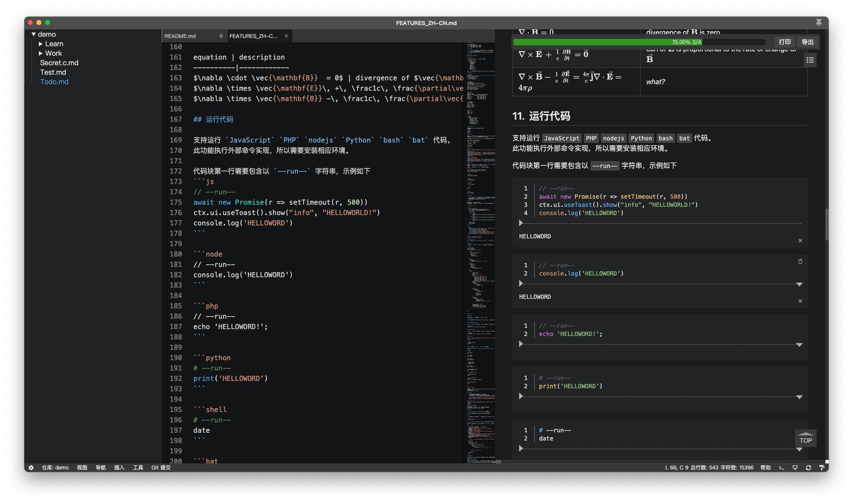
Task: Click the preview pane vertical scrollbar
Action: 827,225
